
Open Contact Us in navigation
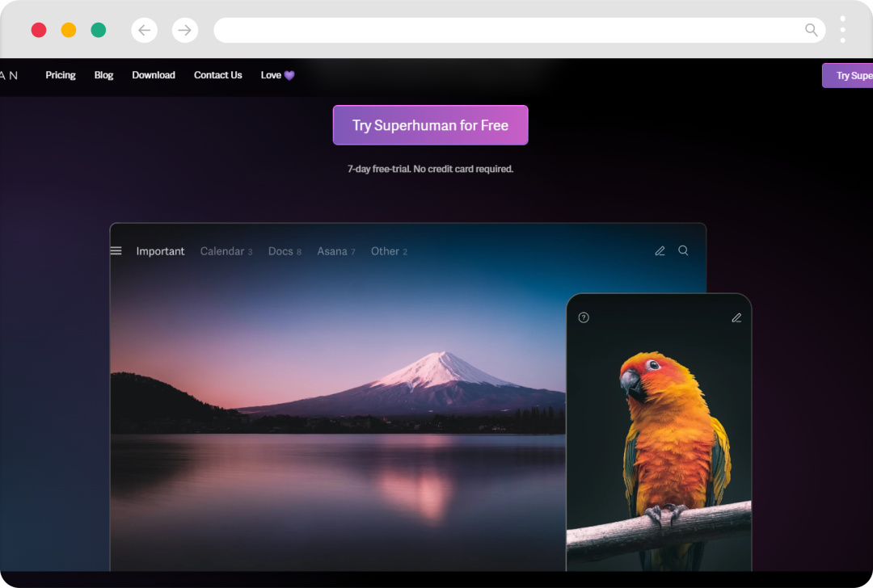(217, 75)
